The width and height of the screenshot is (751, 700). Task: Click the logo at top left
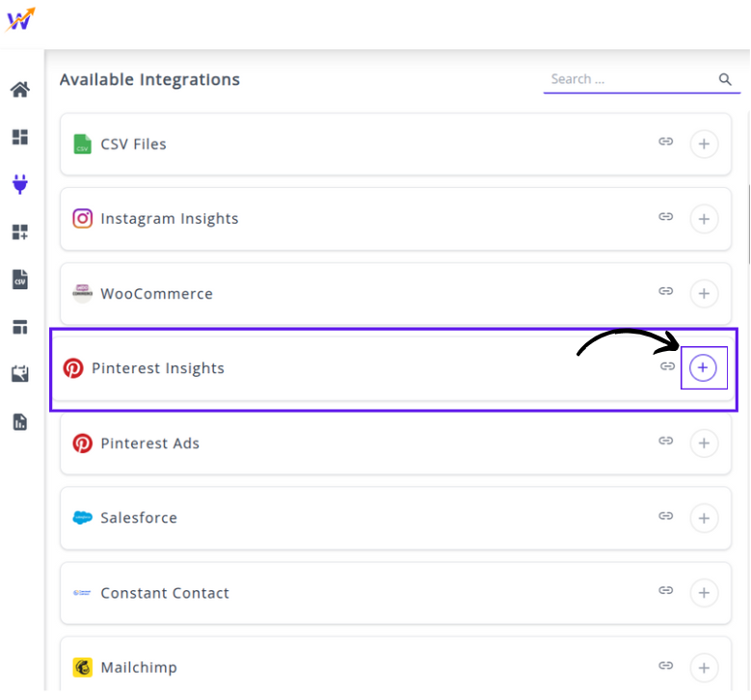[20, 19]
